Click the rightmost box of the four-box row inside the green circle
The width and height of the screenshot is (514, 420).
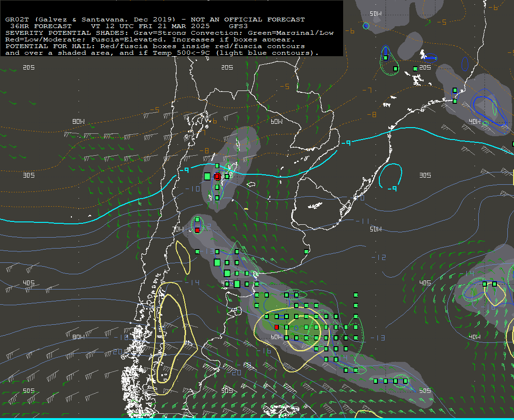405,381
